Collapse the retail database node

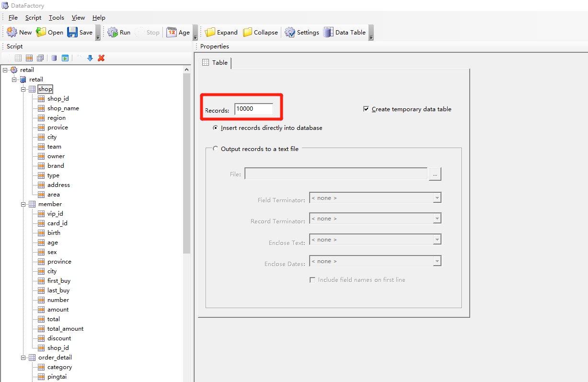(14, 80)
